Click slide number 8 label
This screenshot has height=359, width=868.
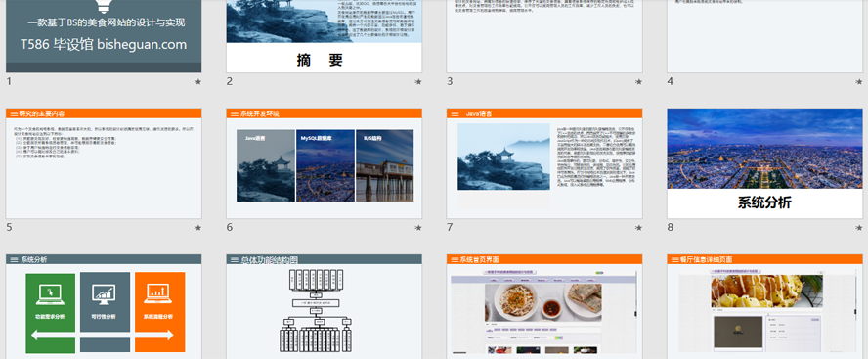coord(670,227)
